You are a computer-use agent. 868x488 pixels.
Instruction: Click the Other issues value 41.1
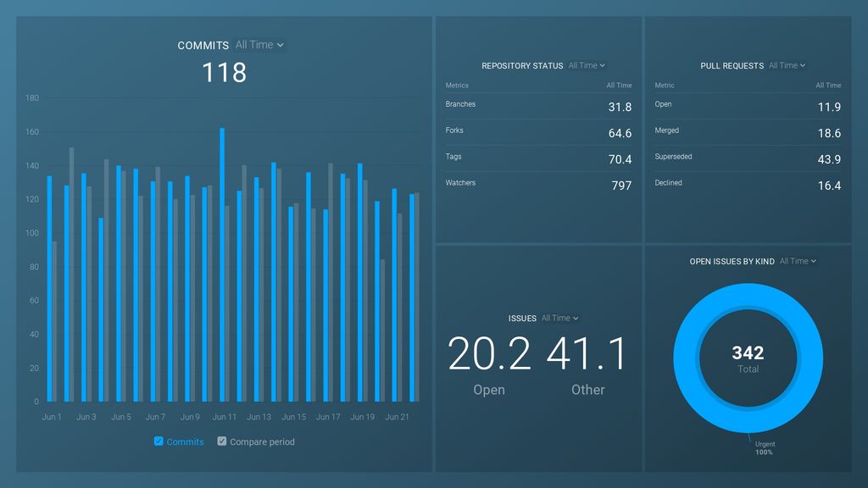tap(588, 356)
